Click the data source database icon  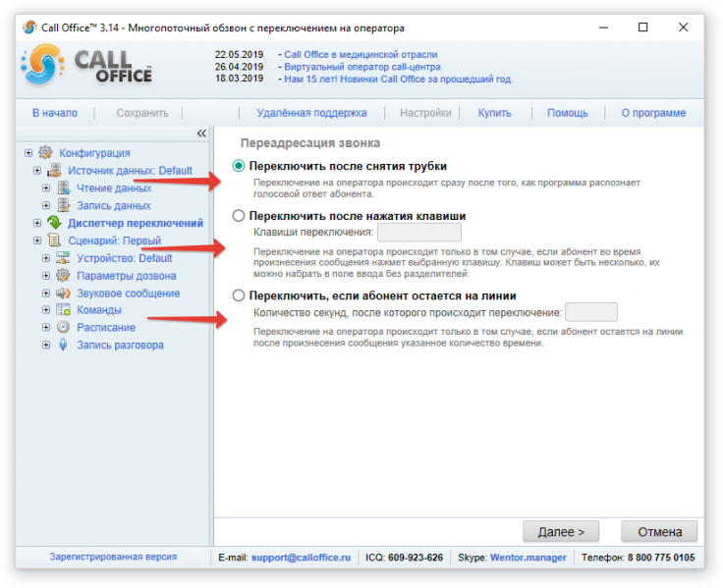tap(54, 171)
